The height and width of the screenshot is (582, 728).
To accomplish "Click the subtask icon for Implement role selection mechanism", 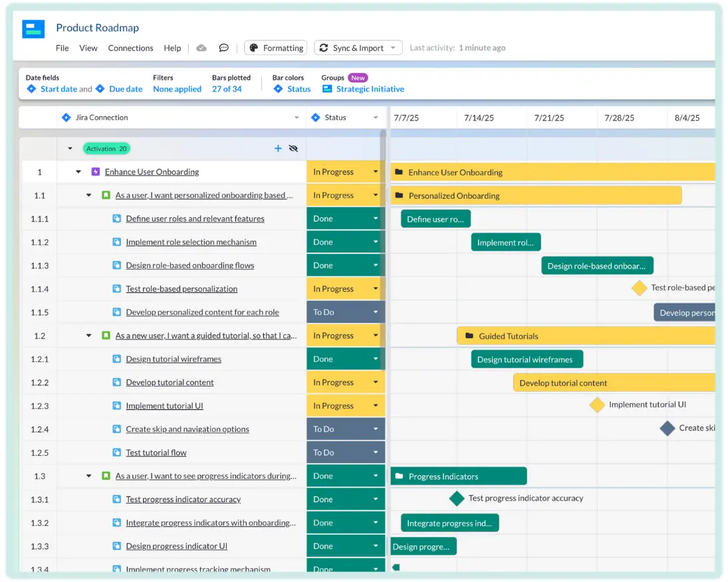I will (117, 242).
